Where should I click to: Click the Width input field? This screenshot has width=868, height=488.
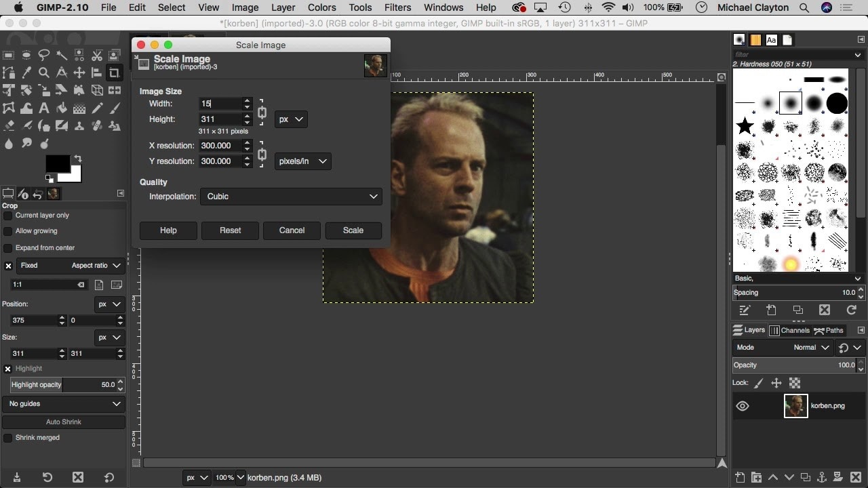tap(221, 104)
